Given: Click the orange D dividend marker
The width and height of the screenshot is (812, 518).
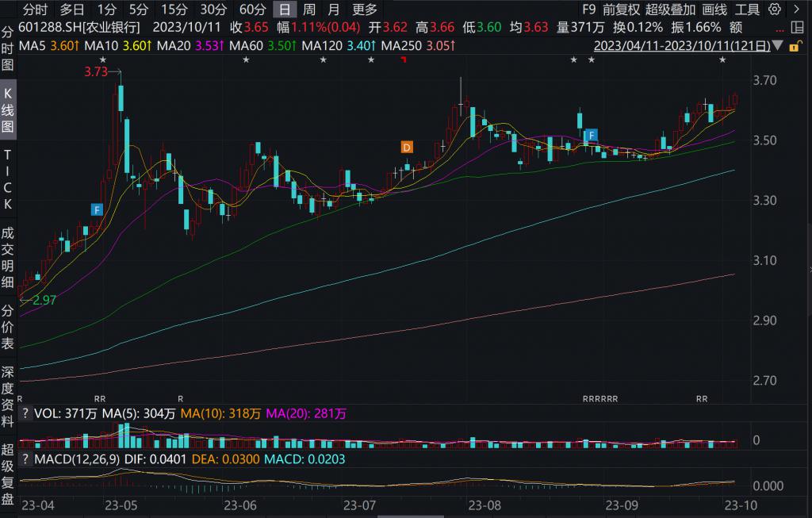Looking at the screenshot, I should pyautogui.click(x=407, y=147).
